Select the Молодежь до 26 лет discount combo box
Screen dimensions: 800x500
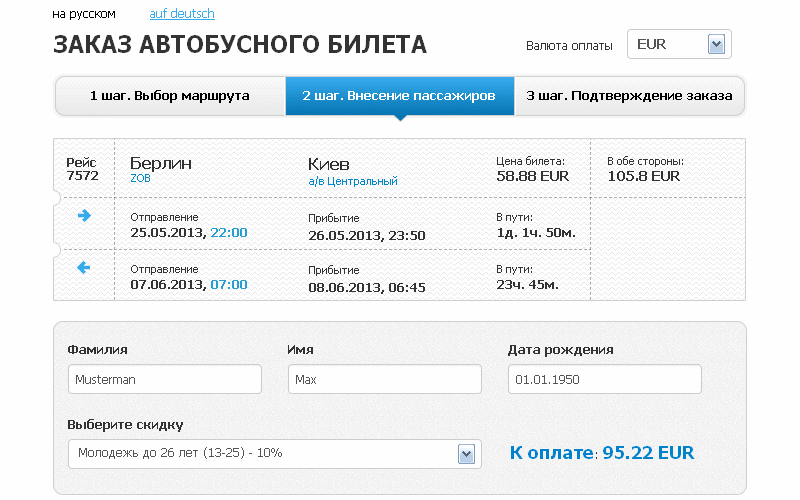click(274, 454)
